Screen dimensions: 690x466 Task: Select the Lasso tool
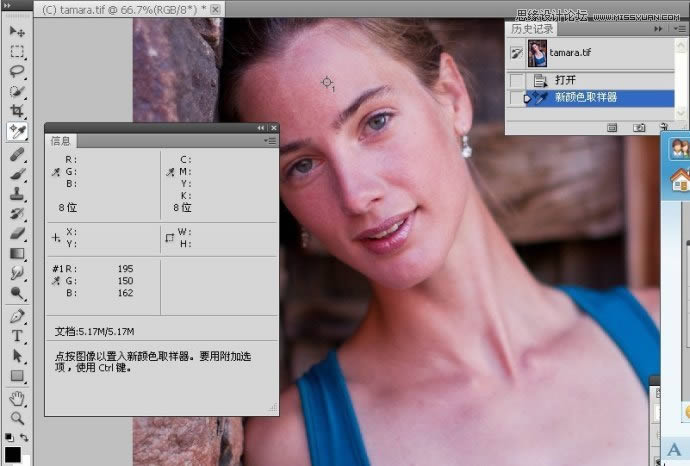click(17, 71)
